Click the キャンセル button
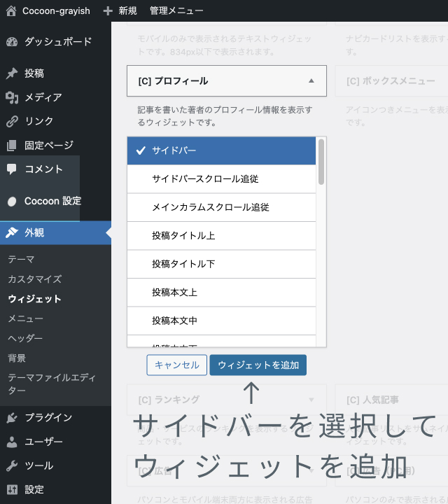The height and width of the screenshot is (504, 448). (177, 365)
